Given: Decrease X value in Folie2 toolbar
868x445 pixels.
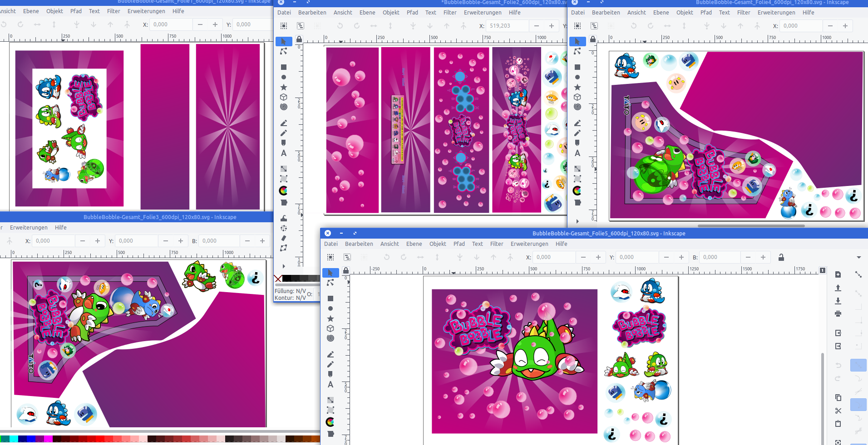Looking at the screenshot, I should click(537, 26).
